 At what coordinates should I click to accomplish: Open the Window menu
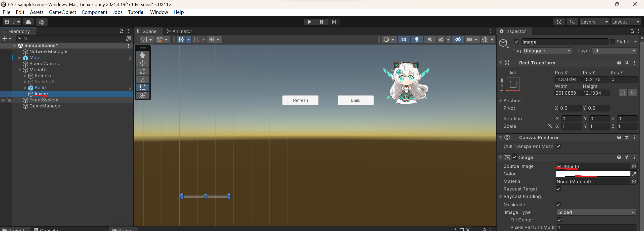[159, 12]
